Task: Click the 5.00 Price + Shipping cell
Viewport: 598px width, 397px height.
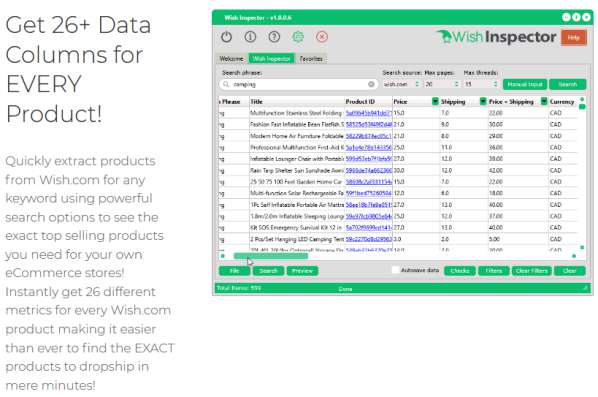Action: [518, 239]
